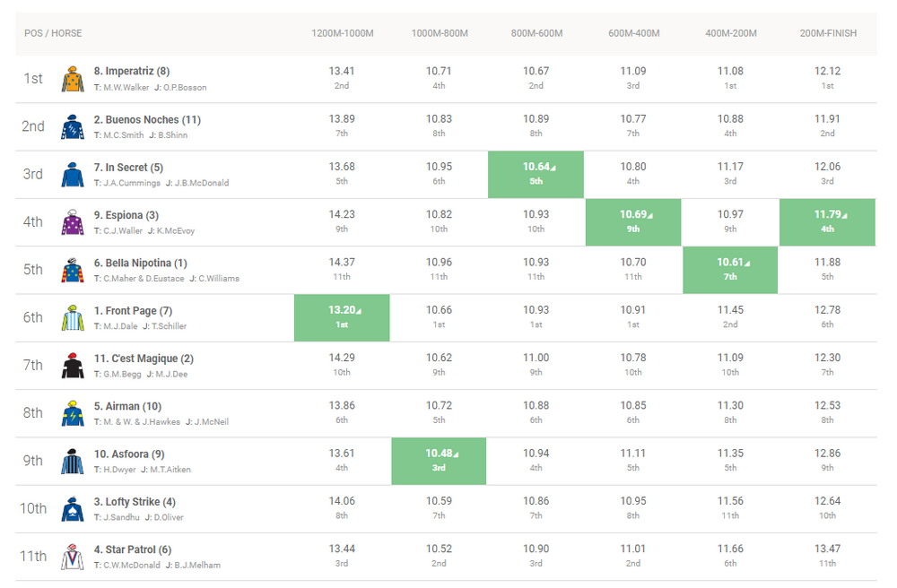Image resolution: width=897 pixels, height=588 pixels.
Task: Open the Lofty Strike horse link
Action: click(135, 502)
